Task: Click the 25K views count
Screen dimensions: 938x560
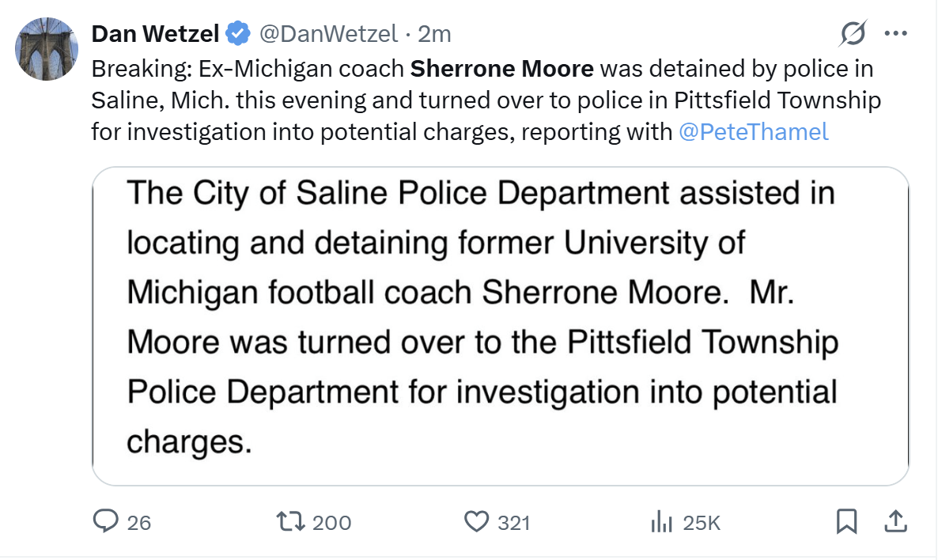Action: tap(702, 523)
